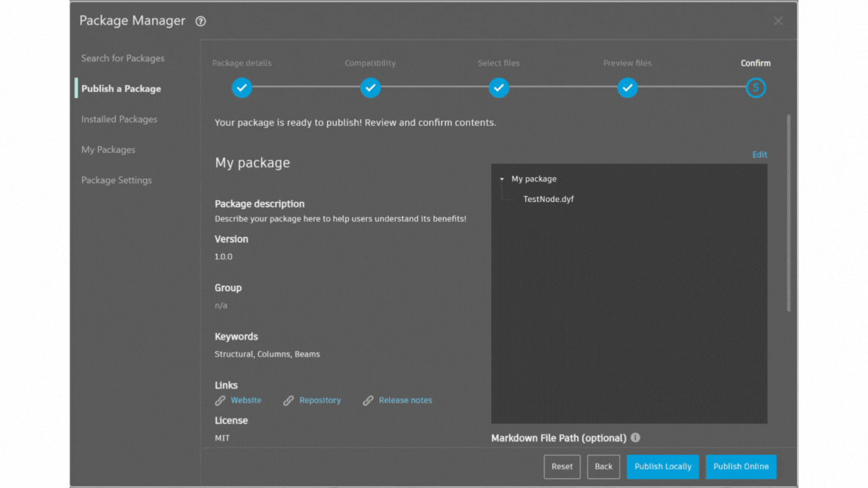Go to My Packages section

click(x=108, y=150)
